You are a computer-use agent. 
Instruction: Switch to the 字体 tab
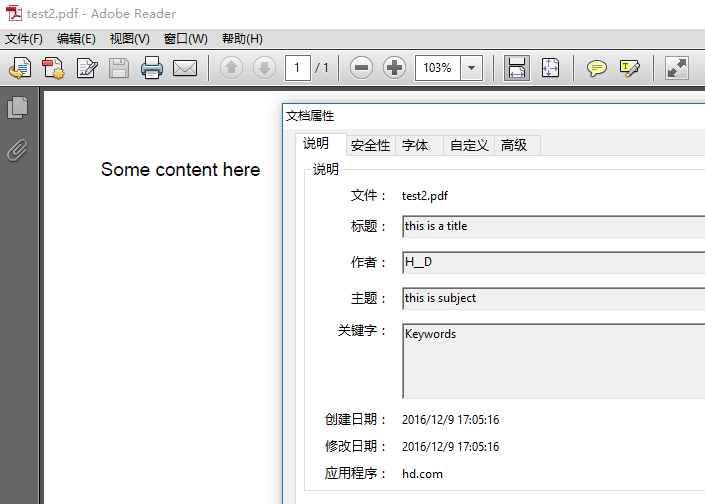click(419, 146)
